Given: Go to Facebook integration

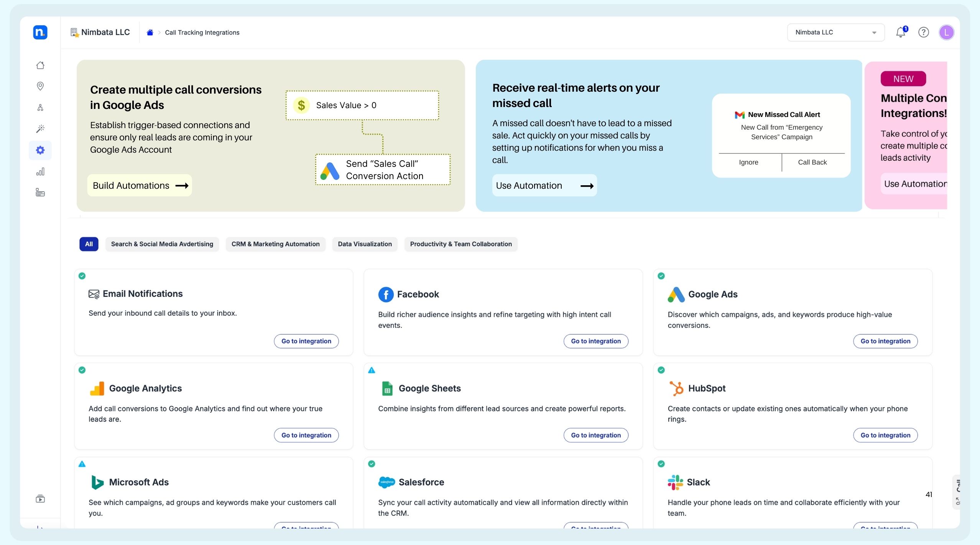Looking at the screenshot, I should (x=595, y=341).
